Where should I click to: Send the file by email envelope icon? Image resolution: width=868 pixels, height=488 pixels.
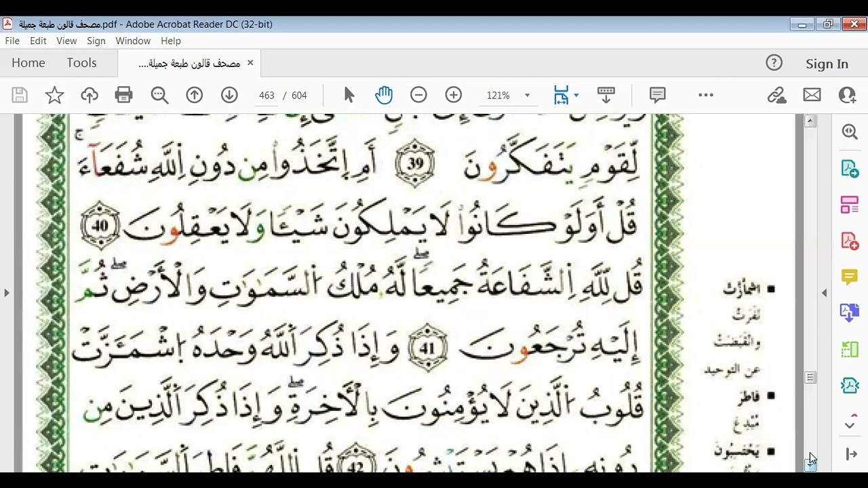click(x=812, y=95)
